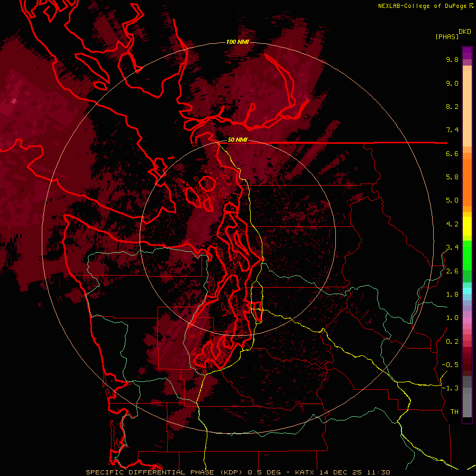Click the SPECIFIC DIFFERENTIAL PHASE caption text
476x476 pixels.
(150, 472)
